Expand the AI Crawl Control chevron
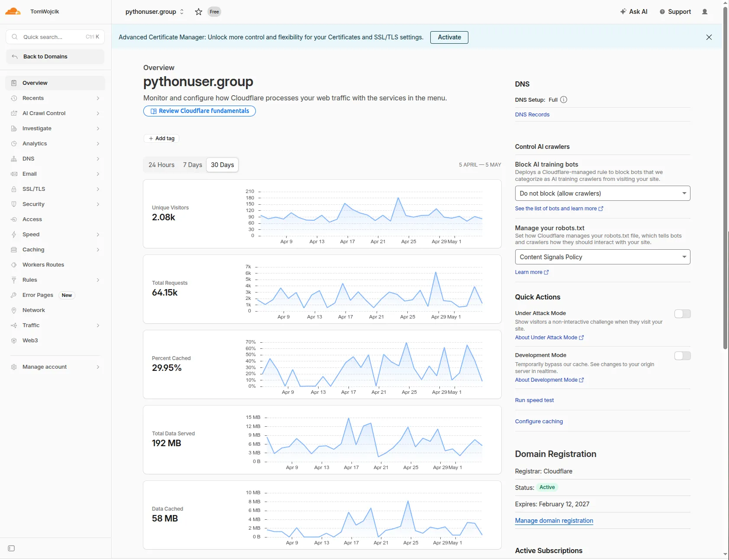Image resolution: width=729 pixels, height=560 pixels. tap(98, 113)
